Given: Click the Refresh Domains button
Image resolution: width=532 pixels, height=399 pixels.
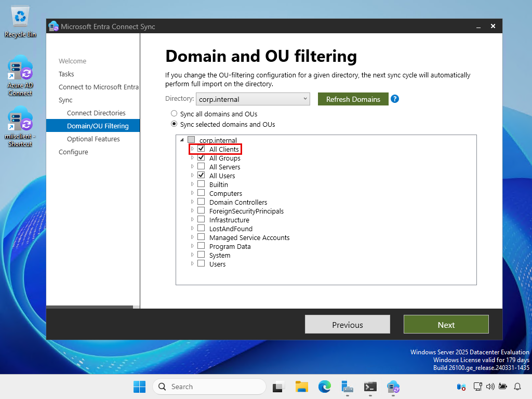Looking at the screenshot, I should coord(353,99).
